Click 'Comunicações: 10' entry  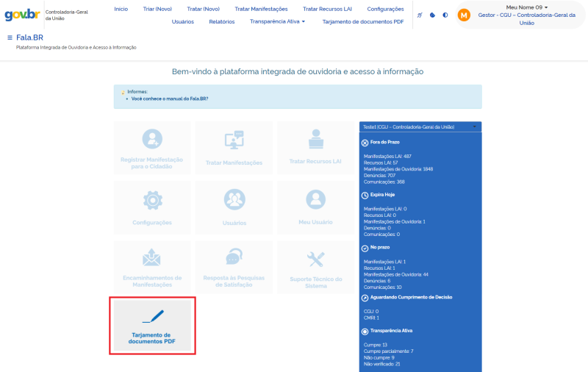tap(382, 287)
